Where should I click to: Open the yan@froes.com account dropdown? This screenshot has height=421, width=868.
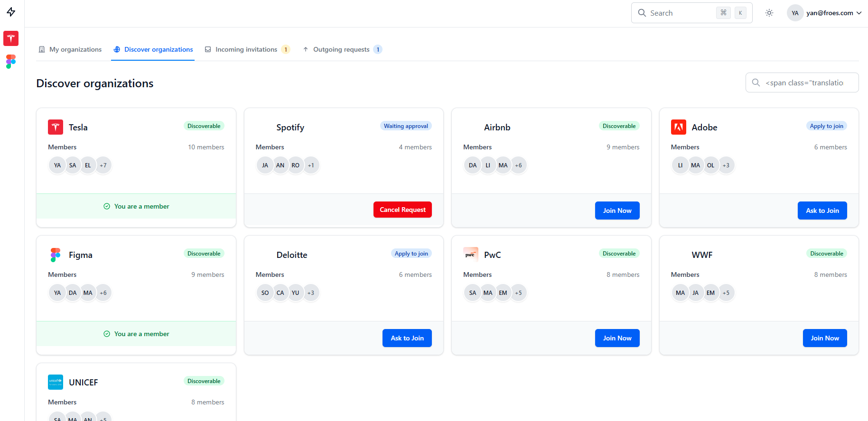[x=833, y=13]
